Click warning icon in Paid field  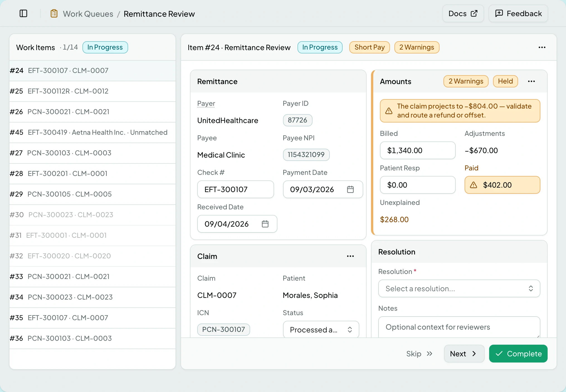(474, 185)
